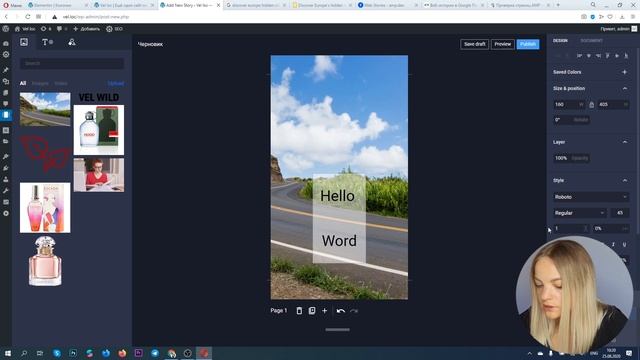Open the Windows Start menu
The image size is (640, 360).
(8, 353)
